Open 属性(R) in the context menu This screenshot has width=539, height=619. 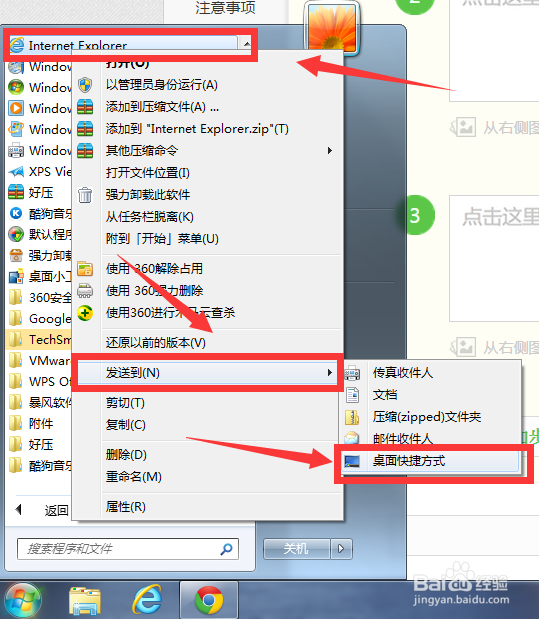[126, 507]
